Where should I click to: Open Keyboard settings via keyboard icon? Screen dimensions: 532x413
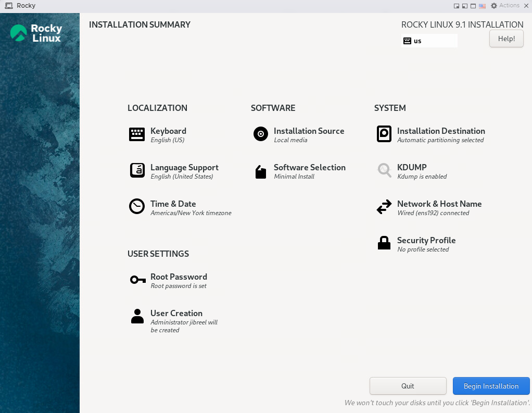[x=137, y=134]
